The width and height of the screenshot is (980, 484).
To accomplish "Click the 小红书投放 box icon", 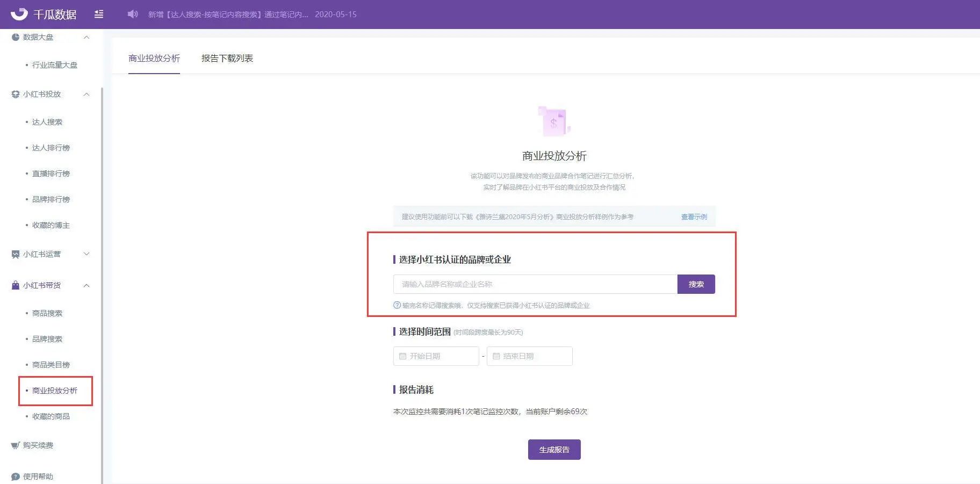I will (16, 94).
